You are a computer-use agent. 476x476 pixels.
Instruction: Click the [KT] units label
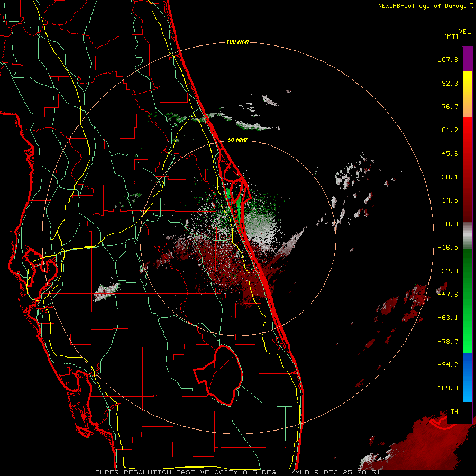(x=451, y=36)
